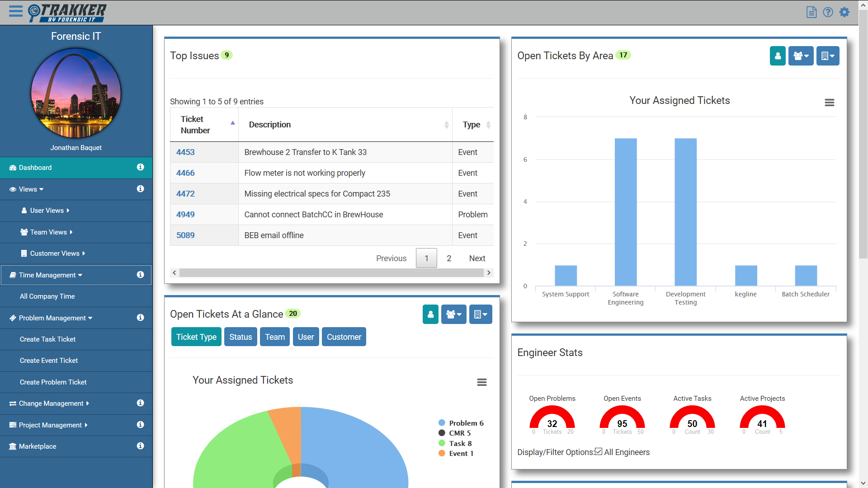The width and height of the screenshot is (868, 488).
Task: Toggle Task series in pie legend
Action: 460,443
